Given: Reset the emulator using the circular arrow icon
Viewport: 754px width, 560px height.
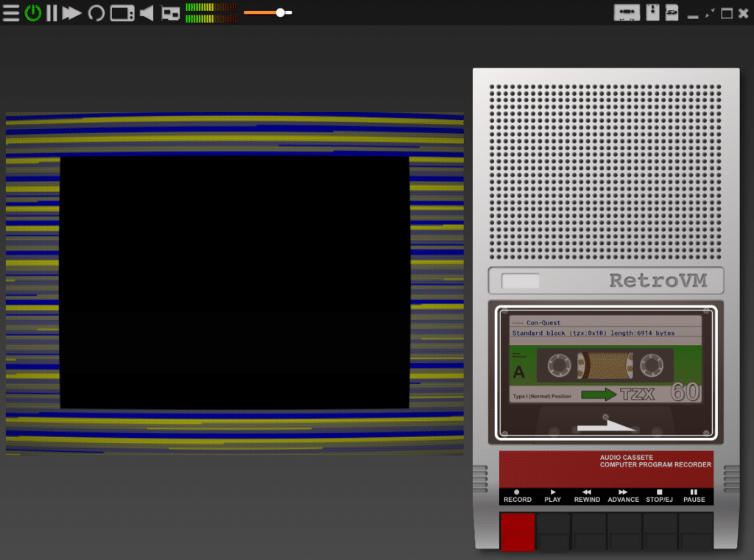Looking at the screenshot, I should (96, 13).
